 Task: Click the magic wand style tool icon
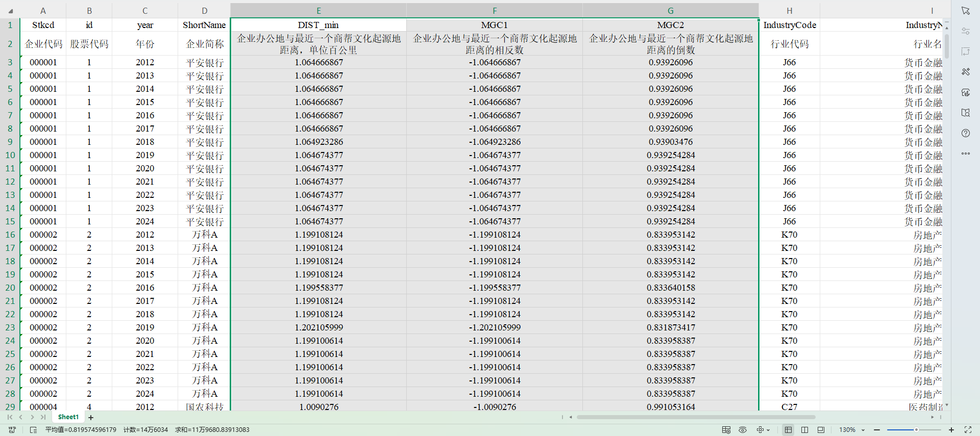click(965, 72)
